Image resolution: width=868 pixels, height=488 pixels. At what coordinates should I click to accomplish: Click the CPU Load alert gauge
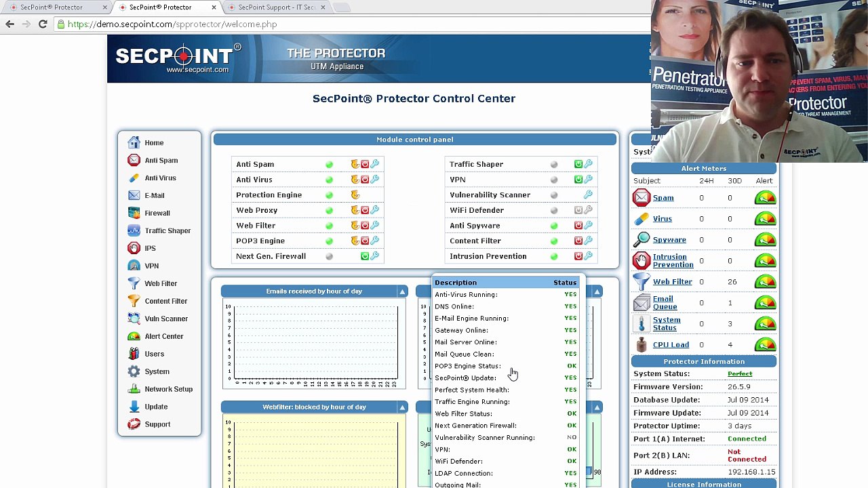click(x=765, y=345)
